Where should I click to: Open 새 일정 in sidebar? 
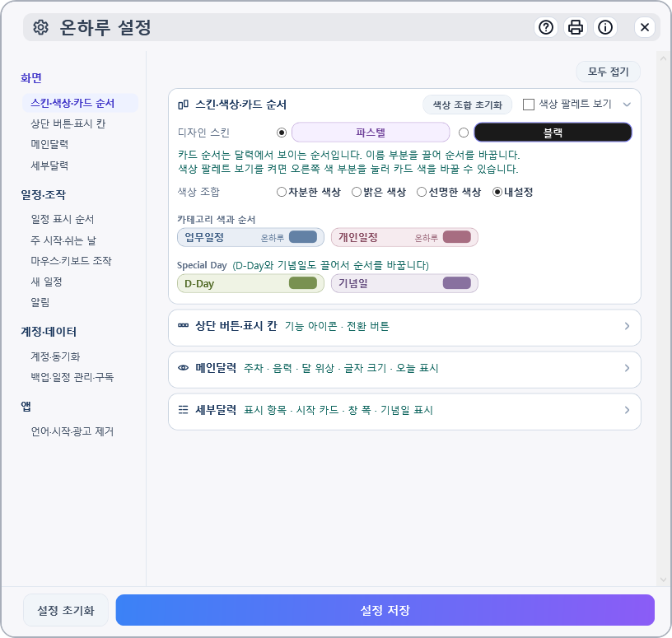46,282
